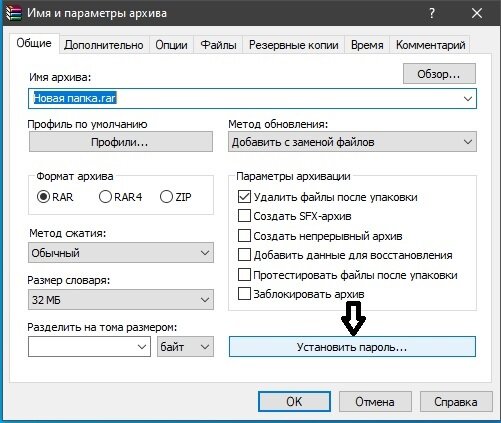
Task: Confirm with the OK button
Action: tap(294, 402)
